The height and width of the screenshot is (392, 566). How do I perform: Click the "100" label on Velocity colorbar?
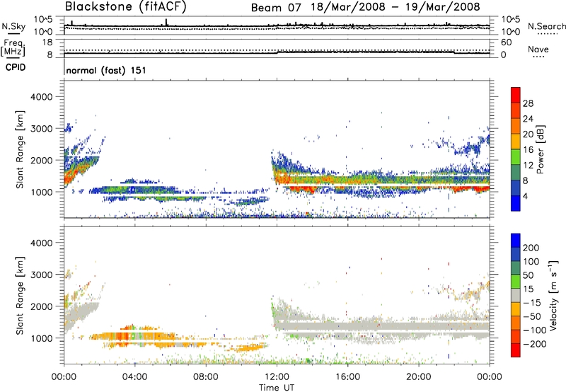coord(531,261)
